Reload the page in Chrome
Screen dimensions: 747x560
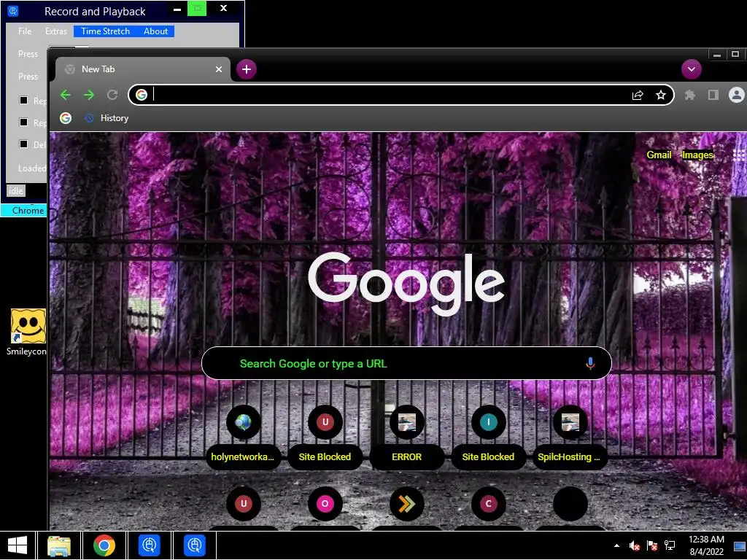[x=112, y=96]
